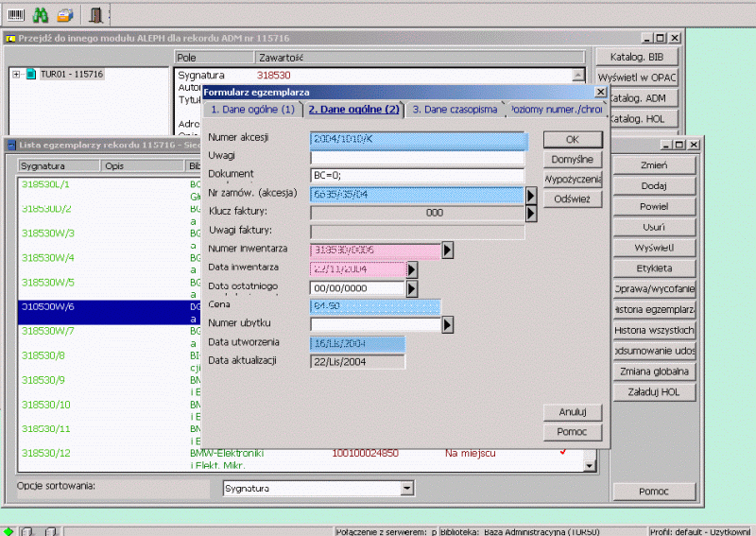Viewport: 756px width, 536px height.
Task: Click the Domyślne button
Action: (573, 159)
